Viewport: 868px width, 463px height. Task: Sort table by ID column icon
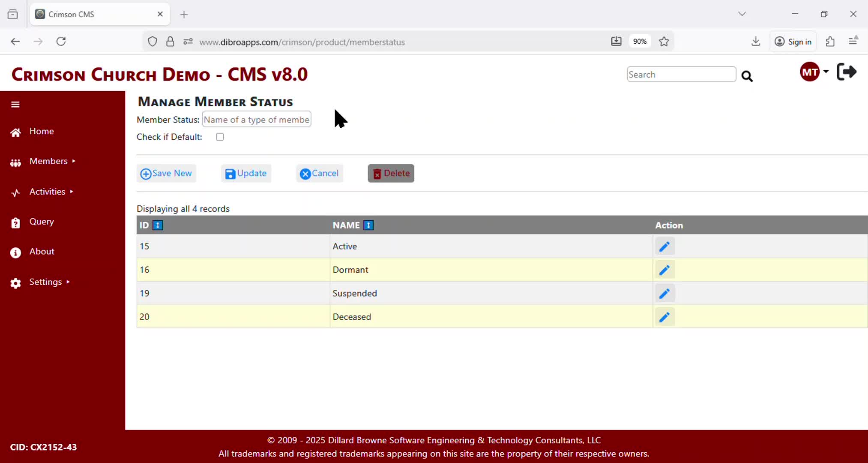point(158,225)
